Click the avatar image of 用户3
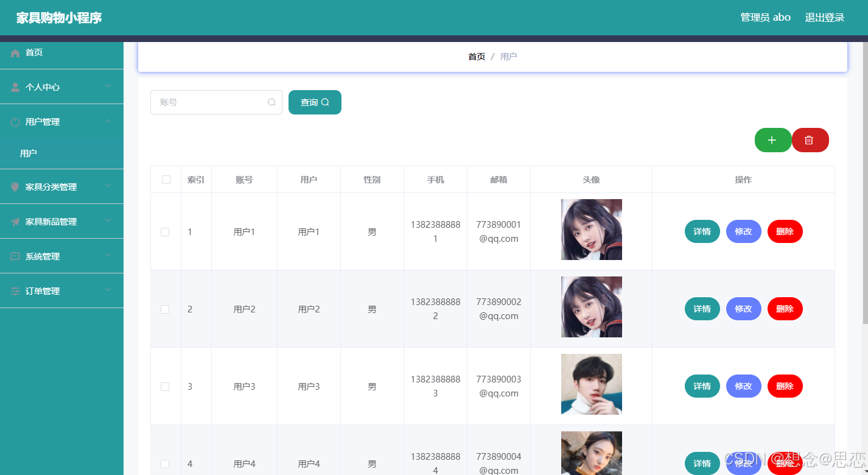Screen dimensions: 868x475 592,384
